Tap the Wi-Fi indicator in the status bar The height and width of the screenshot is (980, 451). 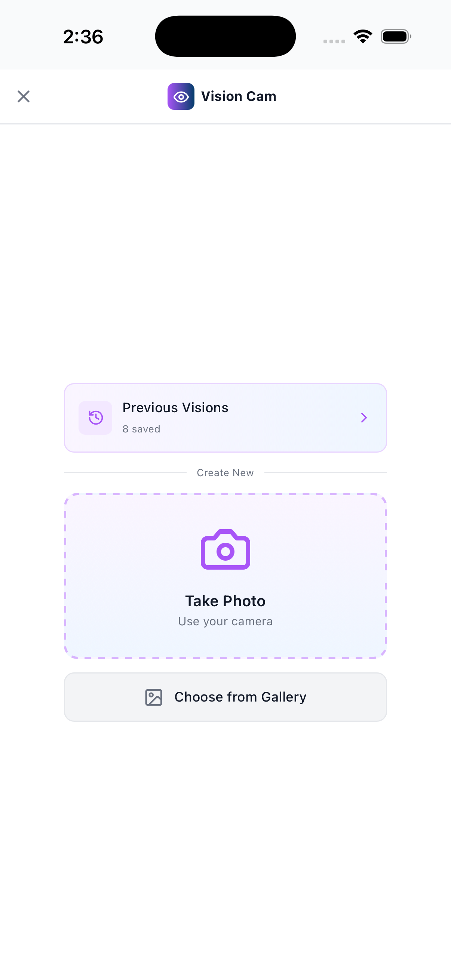[x=363, y=36]
